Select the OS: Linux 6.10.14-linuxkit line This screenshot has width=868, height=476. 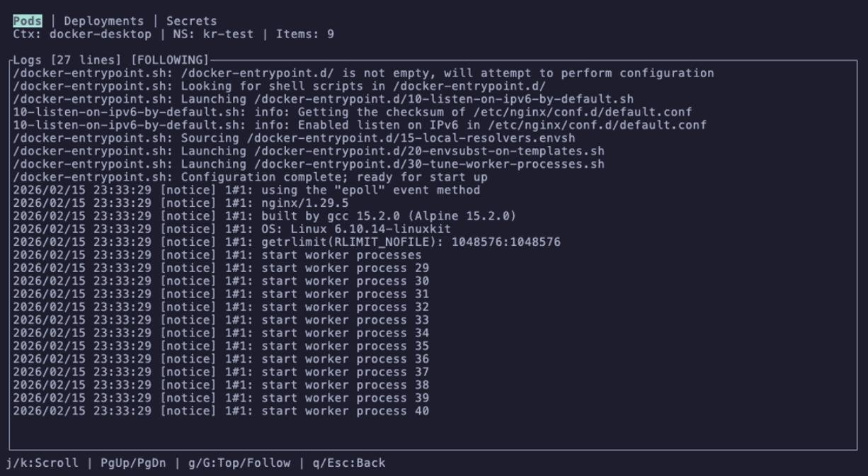click(232, 229)
